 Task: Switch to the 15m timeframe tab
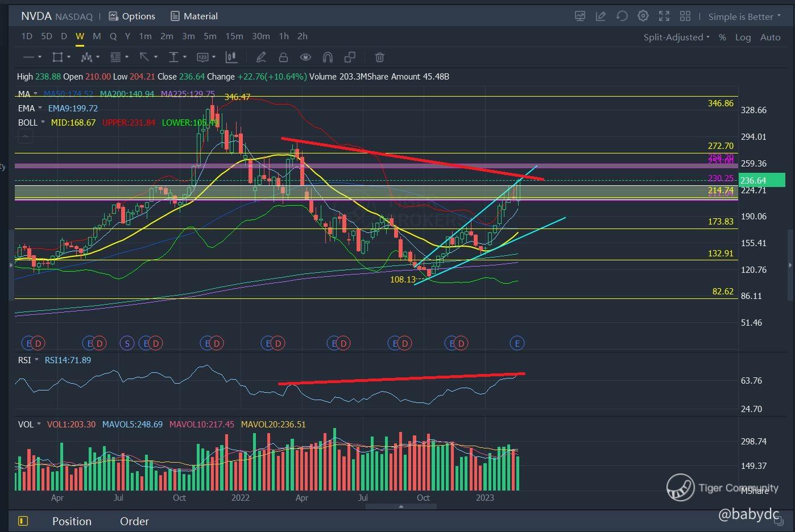pos(234,36)
